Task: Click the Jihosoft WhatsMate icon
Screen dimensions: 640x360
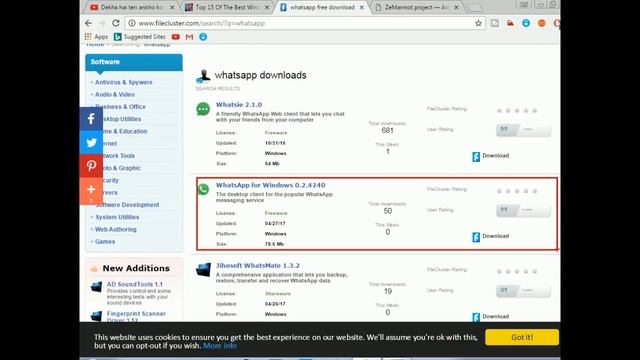Action: [203, 270]
